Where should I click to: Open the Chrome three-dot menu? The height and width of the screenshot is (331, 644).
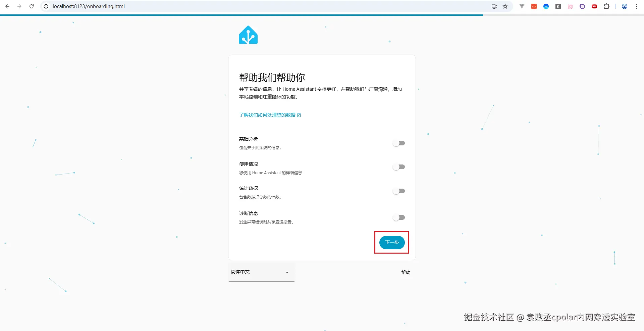(637, 6)
